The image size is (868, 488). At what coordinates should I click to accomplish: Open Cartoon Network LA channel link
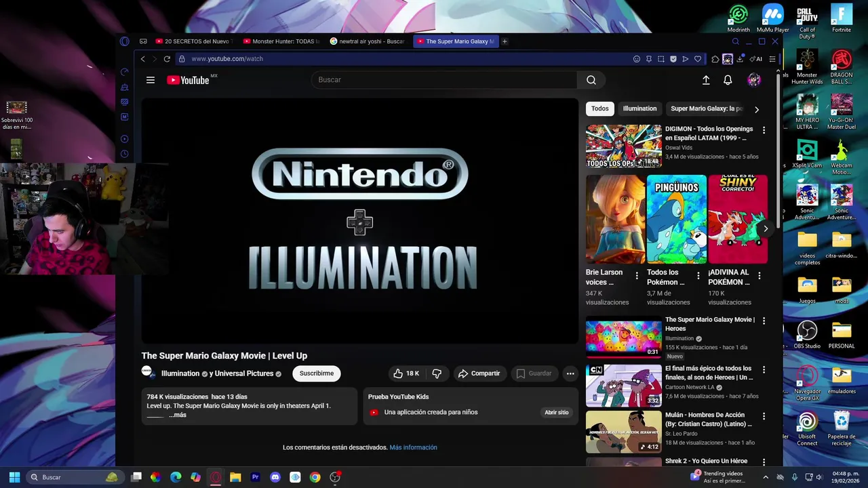(690, 388)
